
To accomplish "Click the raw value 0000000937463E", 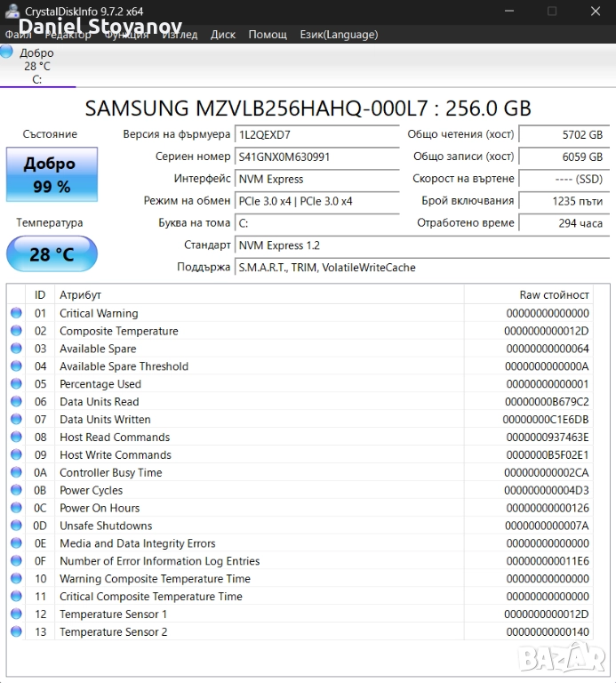I will tap(548, 437).
